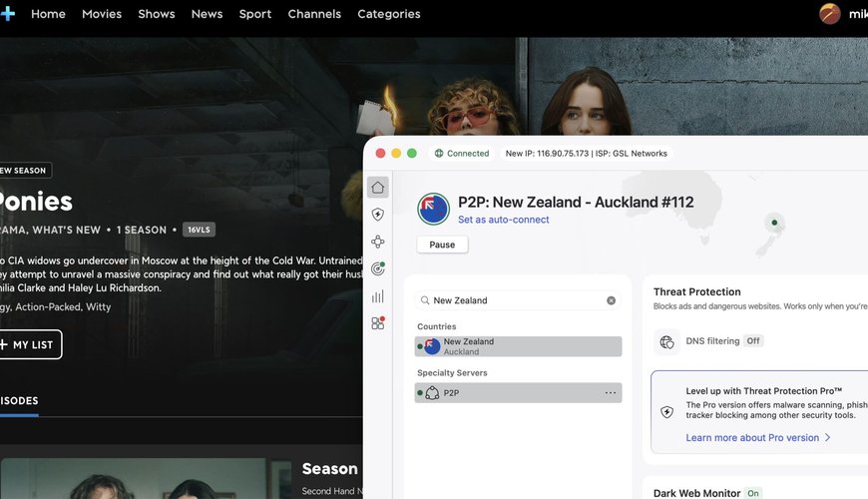Viewport: 868px width, 499px height.
Task: Open the Ponies episode thumbnail
Action: click(147, 478)
